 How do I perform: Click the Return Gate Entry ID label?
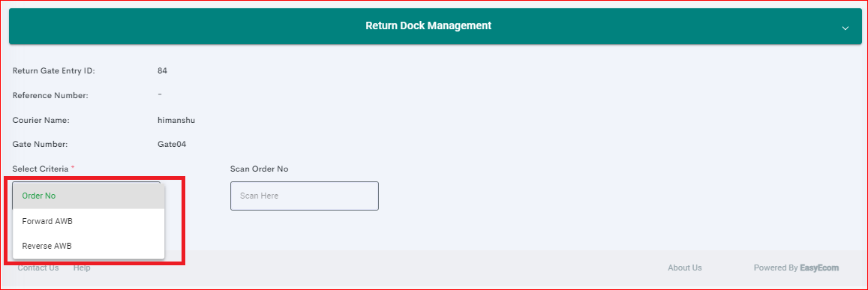[x=54, y=71]
